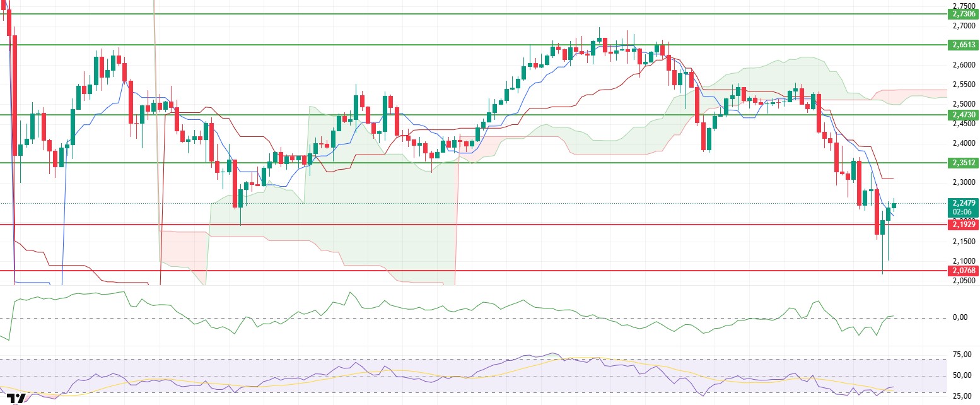This screenshot has height=405, width=980.
Task: Click the 0,00 oscillator axis label
Action: (x=960, y=317)
